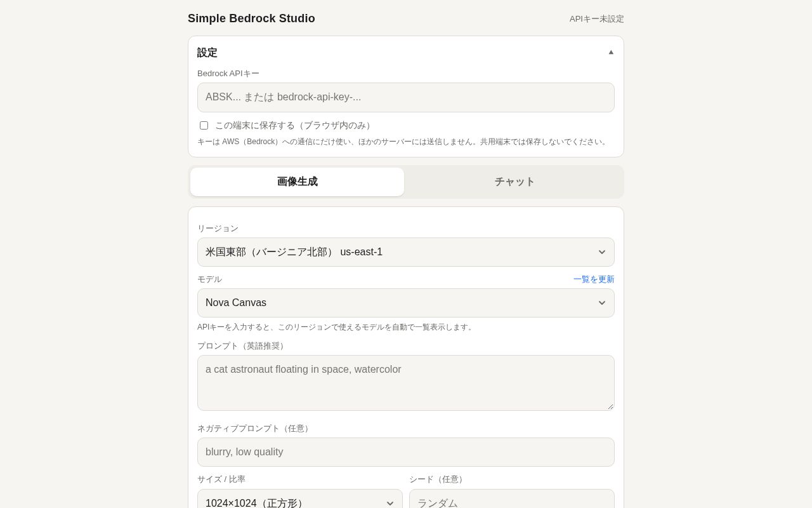The width and height of the screenshot is (812, 508).
Task: Click the Bedrock APIキー field label
Action: [228, 74]
